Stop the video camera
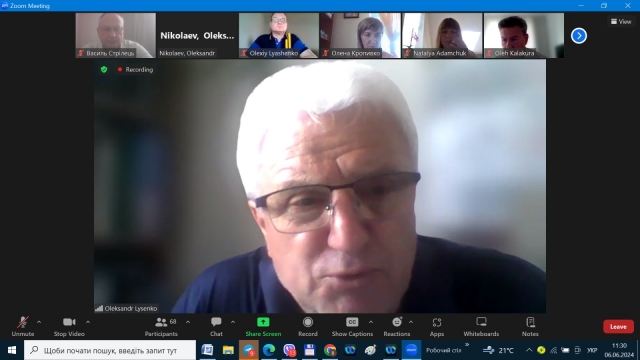 point(69,327)
